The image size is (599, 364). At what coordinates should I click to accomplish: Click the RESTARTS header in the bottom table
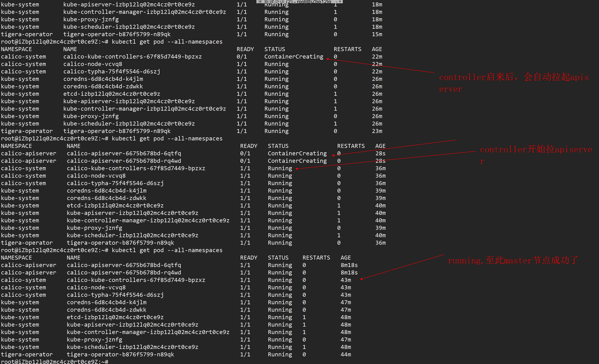[x=316, y=258]
